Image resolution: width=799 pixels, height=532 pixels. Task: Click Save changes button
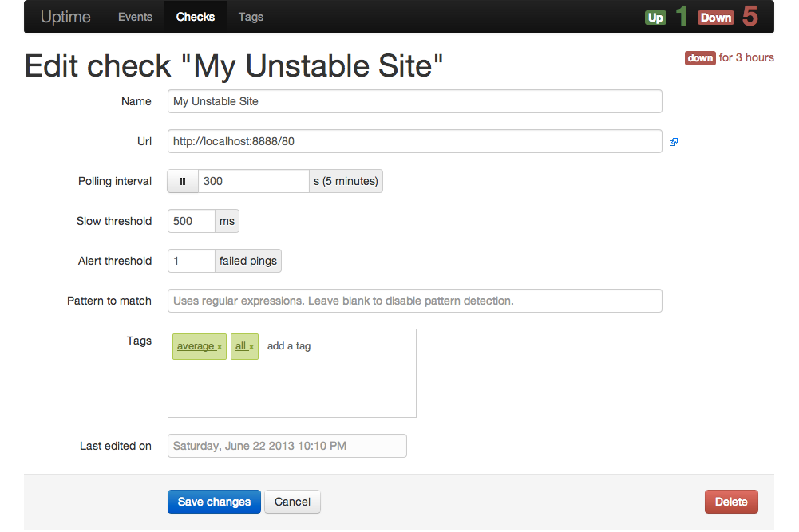coord(214,502)
